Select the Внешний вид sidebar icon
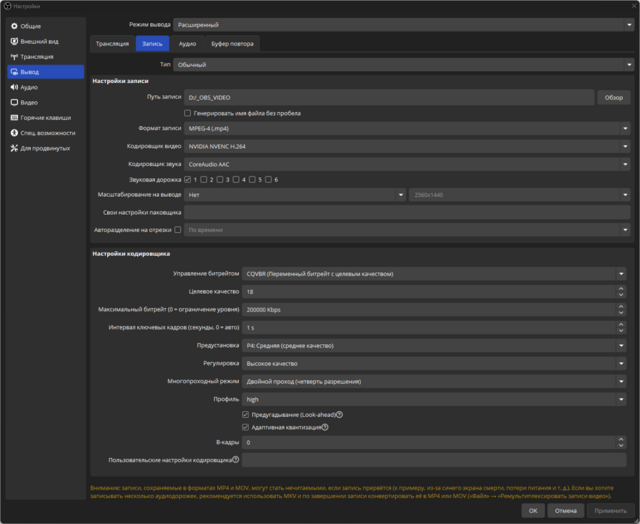The width and height of the screenshot is (640, 524). pos(13,42)
